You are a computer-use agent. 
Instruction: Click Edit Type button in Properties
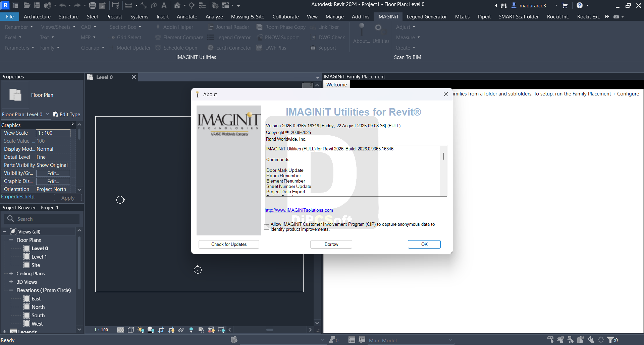[x=66, y=115]
